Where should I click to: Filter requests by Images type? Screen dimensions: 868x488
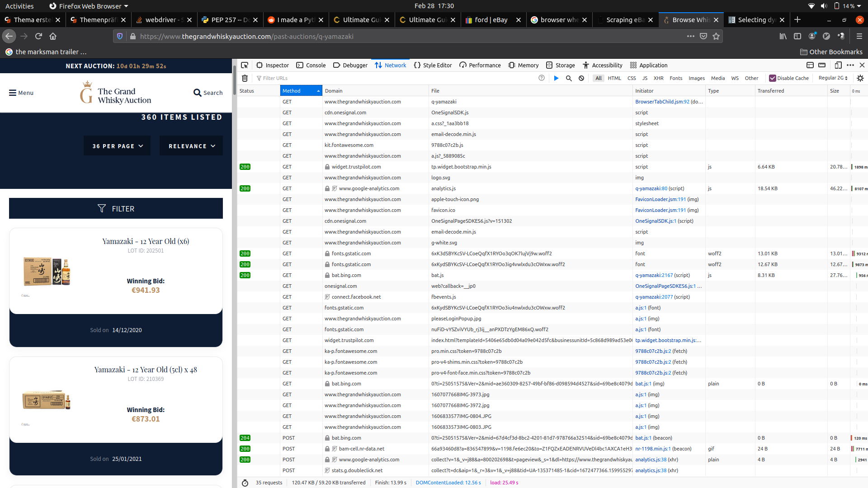[696, 78]
